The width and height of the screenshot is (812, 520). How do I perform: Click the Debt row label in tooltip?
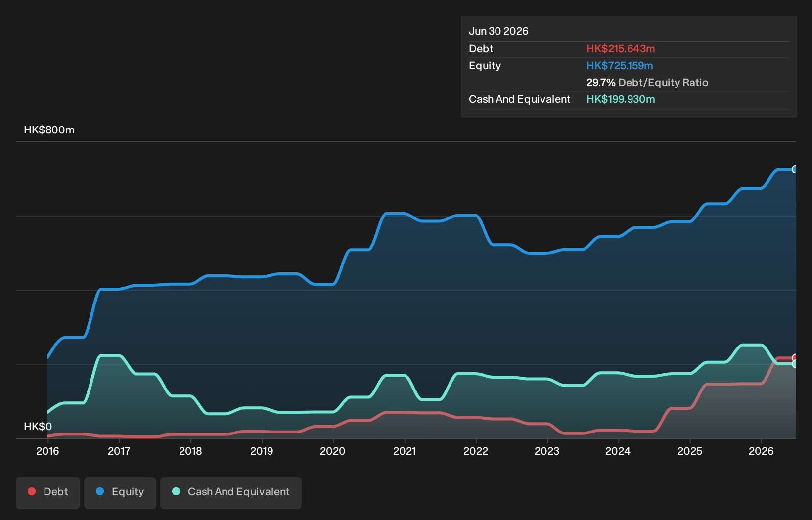481,49
